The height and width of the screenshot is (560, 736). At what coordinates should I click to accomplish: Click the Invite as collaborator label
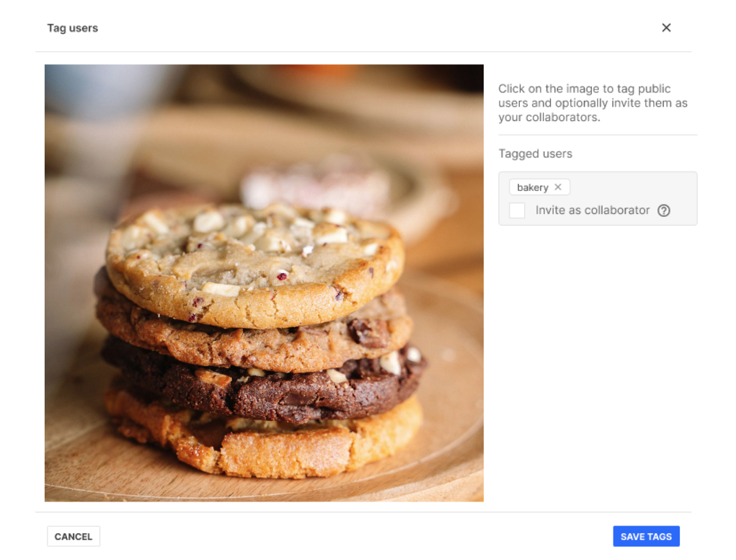593,210
